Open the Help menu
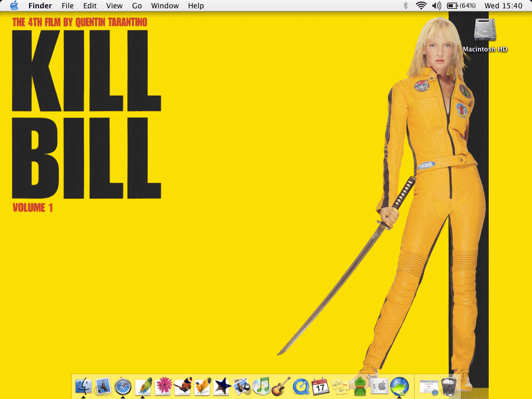 pos(196,6)
